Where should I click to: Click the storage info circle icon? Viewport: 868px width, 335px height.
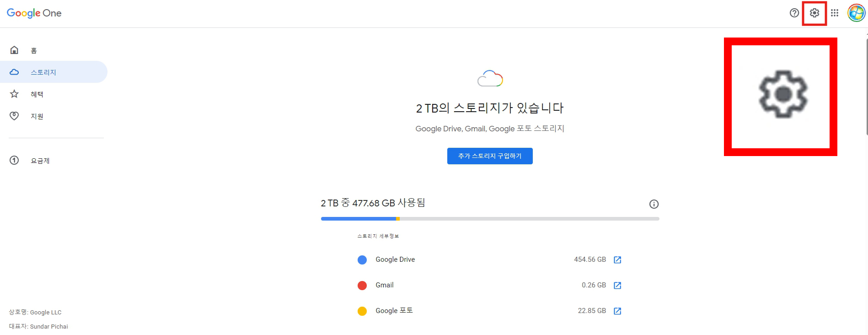[654, 204]
